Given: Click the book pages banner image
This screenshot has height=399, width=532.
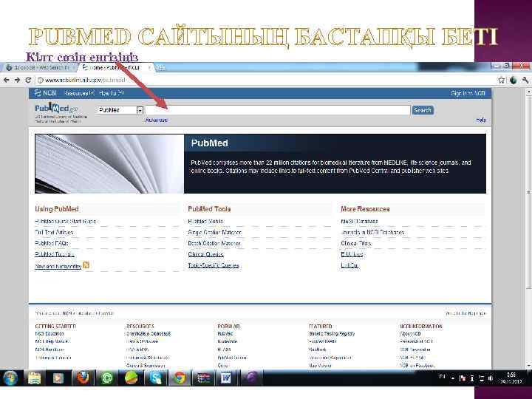Looking at the screenshot, I should tap(109, 163).
